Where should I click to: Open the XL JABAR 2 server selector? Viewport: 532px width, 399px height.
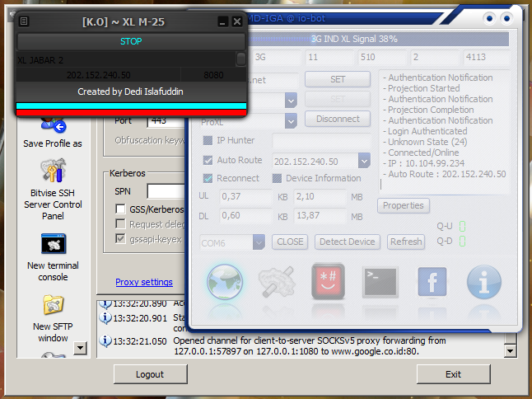(x=241, y=59)
